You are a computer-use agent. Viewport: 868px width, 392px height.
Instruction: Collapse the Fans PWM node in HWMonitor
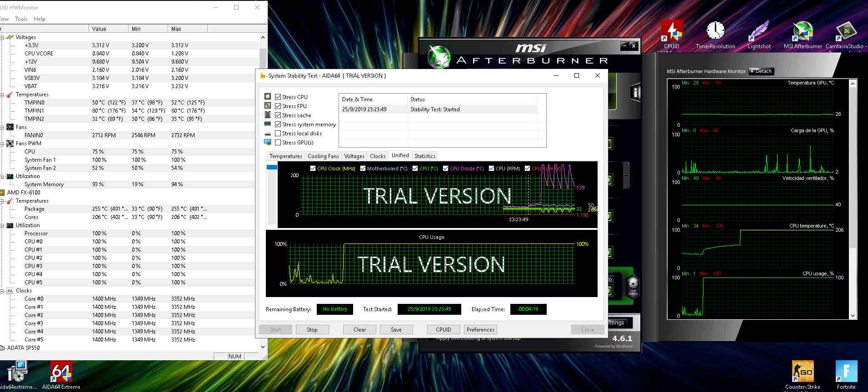(x=2, y=144)
